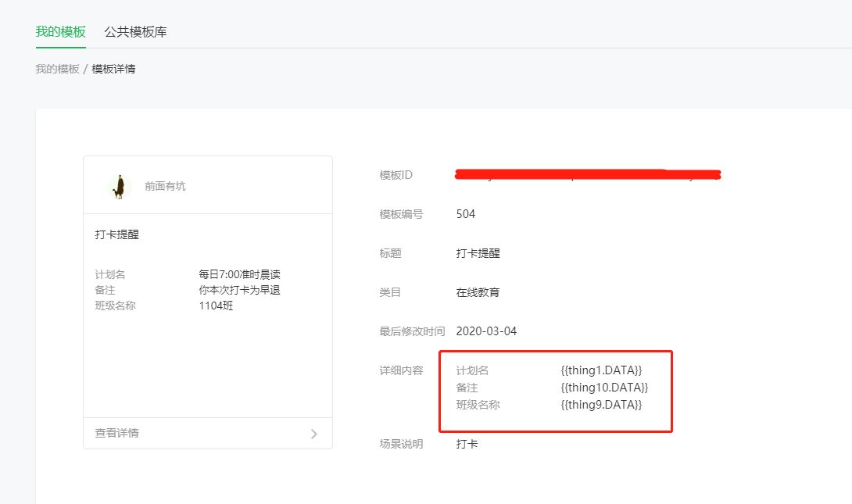Click the scene description value 打卡

pos(466,443)
